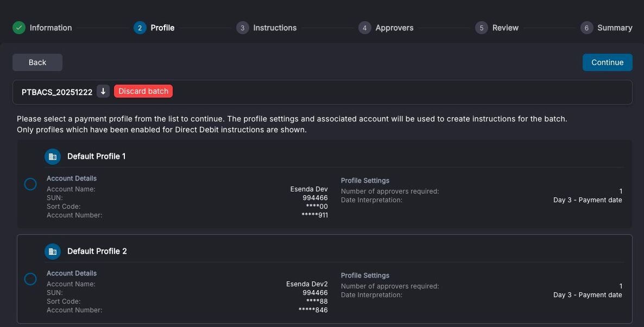Click the Default Profile 1 heading
The height and width of the screenshot is (327, 644).
pos(97,156)
